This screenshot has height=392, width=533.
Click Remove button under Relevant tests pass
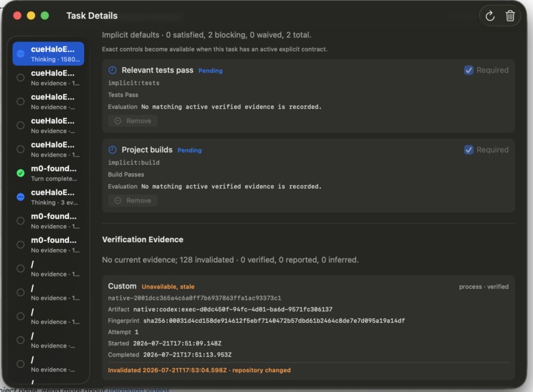[x=133, y=121]
